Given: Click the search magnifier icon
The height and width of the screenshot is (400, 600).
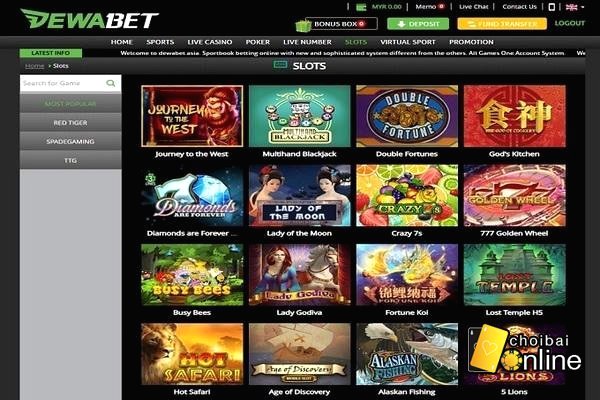Looking at the screenshot, I should point(111,83).
